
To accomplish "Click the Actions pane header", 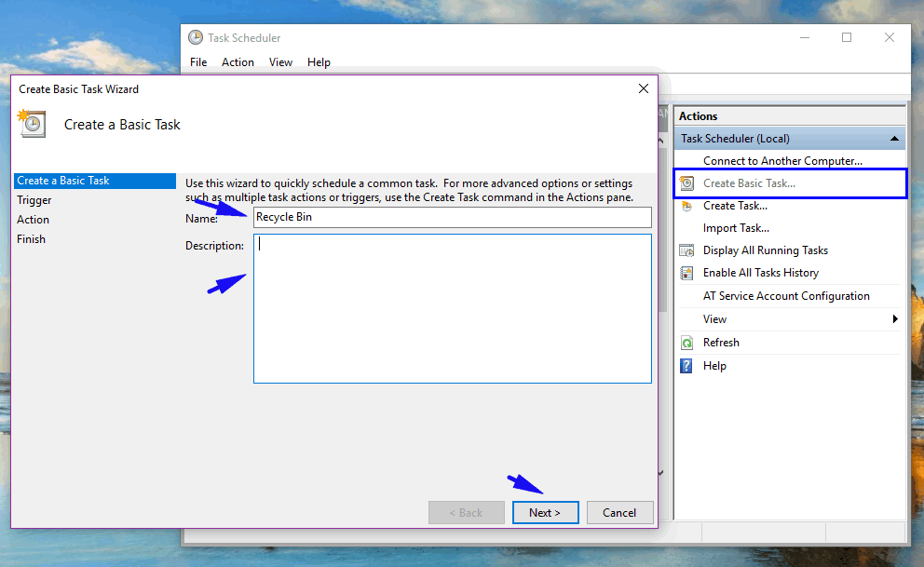I will coord(790,116).
